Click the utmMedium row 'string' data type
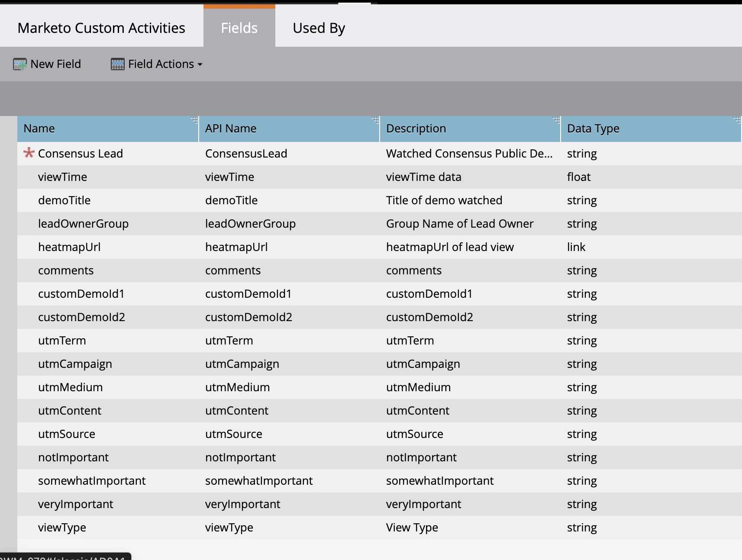This screenshot has width=742, height=560. point(582,387)
